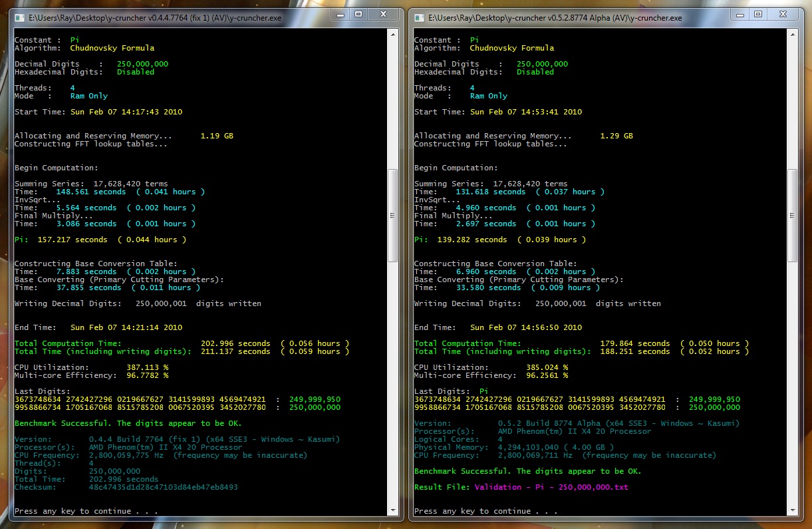Click the scrollbar thumb in v0.4.4.7764 window
This screenshot has height=529, width=812.
[x=393, y=215]
